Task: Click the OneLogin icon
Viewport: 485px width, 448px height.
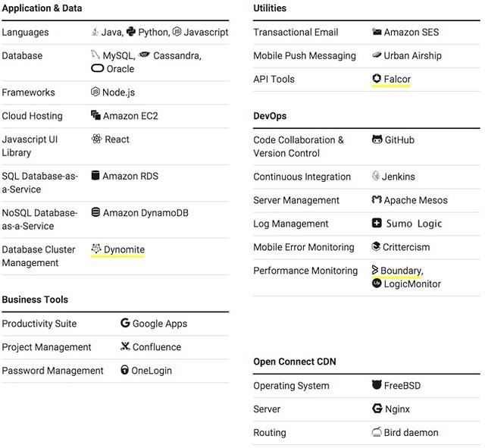Action: click(x=125, y=370)
